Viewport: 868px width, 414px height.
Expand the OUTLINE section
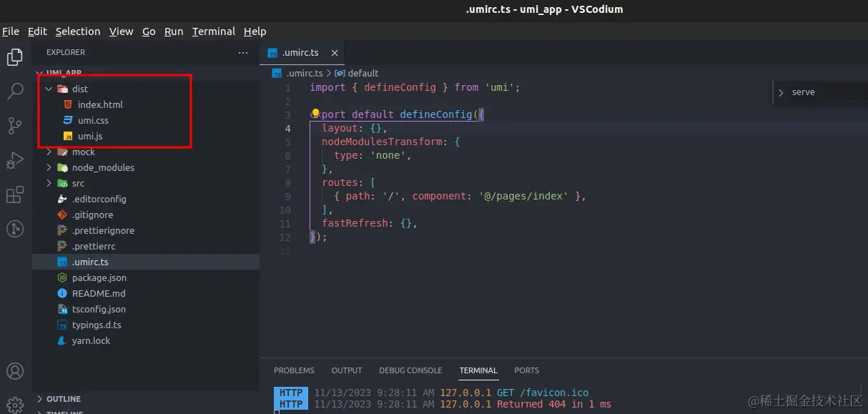39,399
